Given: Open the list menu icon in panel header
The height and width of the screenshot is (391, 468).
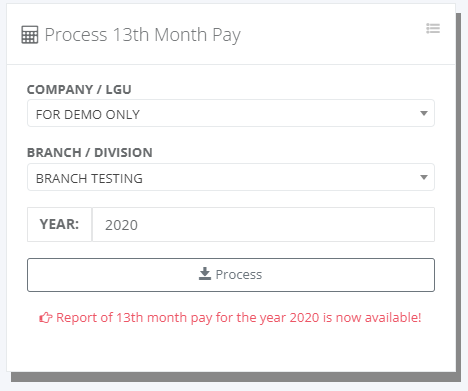Looking at the screenshot, I should [433, 28].
